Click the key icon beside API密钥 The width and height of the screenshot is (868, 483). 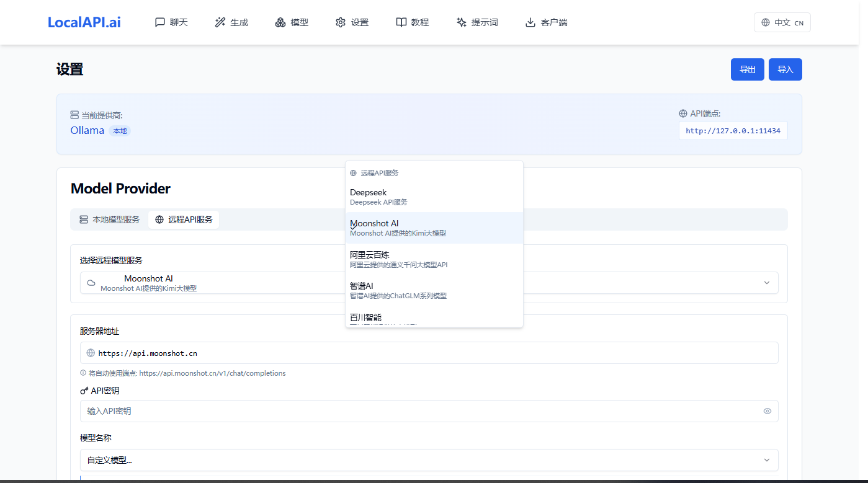(84, 391)
